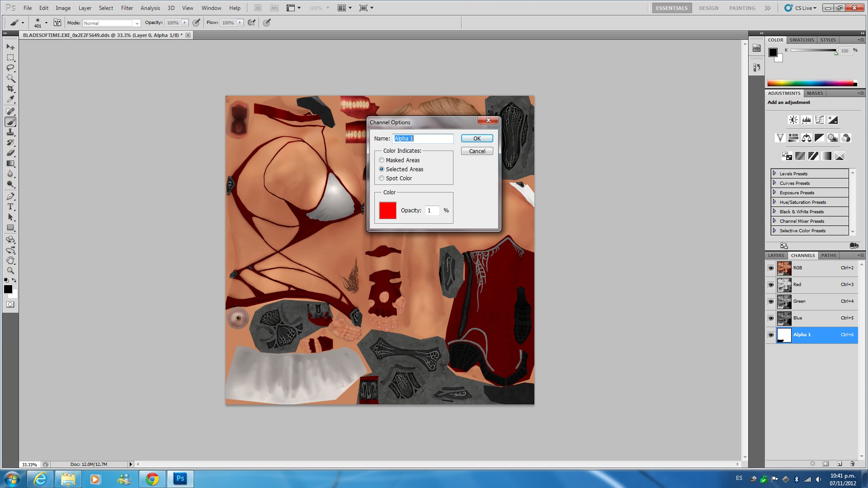Choose the Spot Color radio option
868x488 pixels.
(x=382, y=178)
